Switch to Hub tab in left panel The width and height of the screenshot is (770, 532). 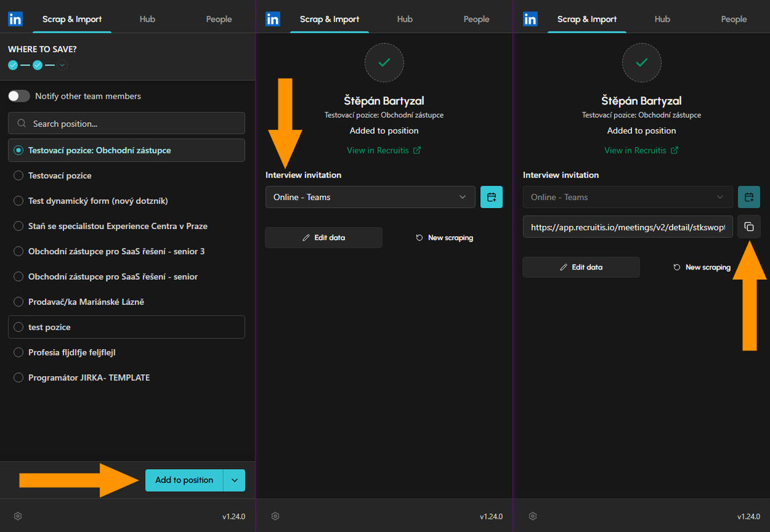coord(148,19)
